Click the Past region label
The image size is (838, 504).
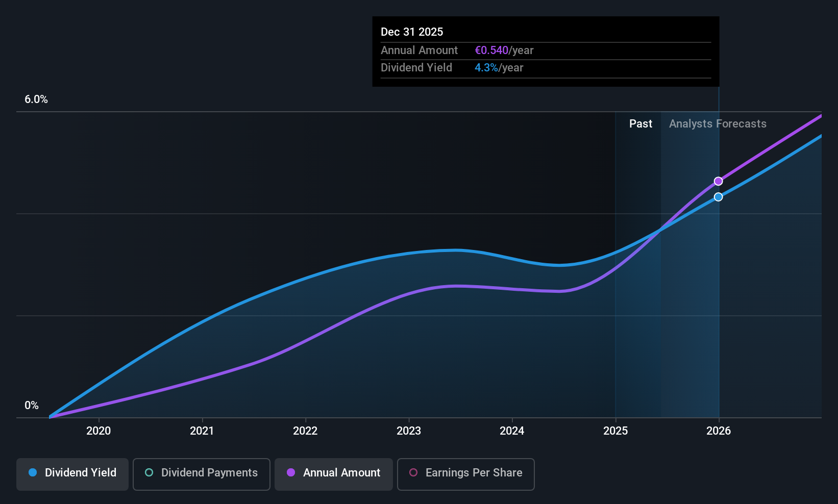coord(640,124)
